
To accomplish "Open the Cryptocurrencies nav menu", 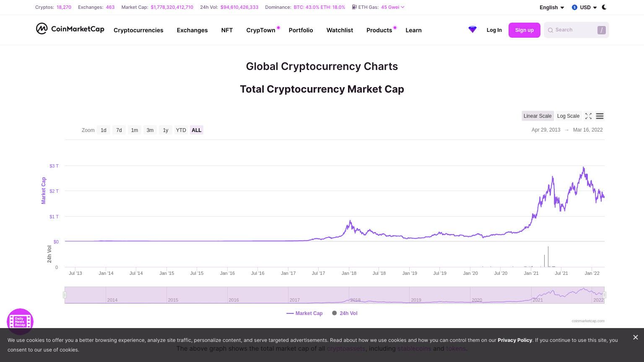I will [138, 30].
